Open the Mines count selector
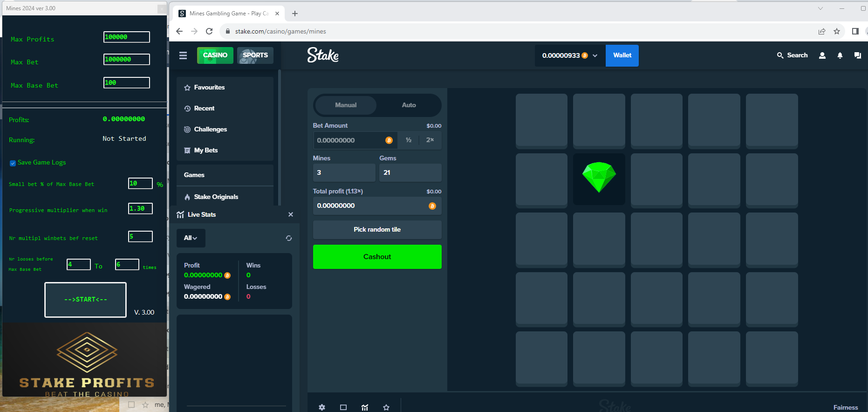Image resolution: width=868 pixels, height=412 pixels. 344,172
